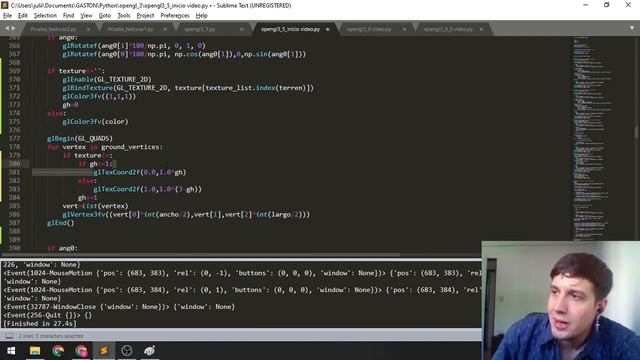
Task: Close the opengl3_7.py tab
Action: coord(242,29)
